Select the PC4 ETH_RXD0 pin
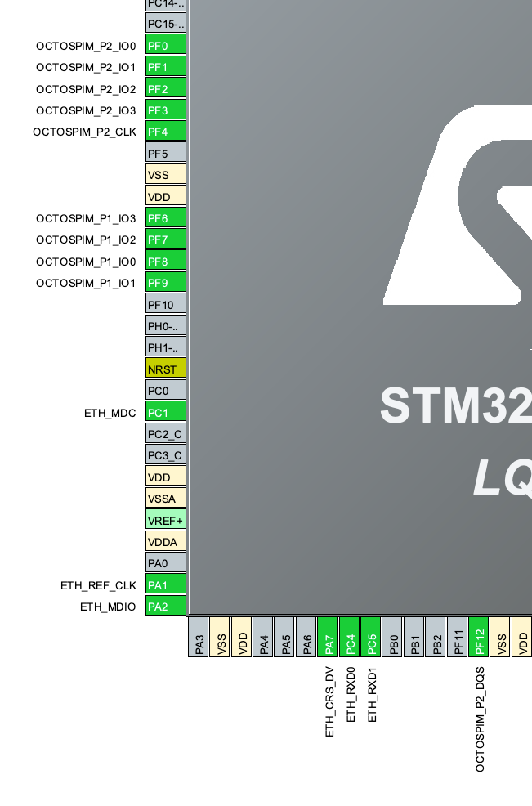532x806 pixels. click(x=350, y=638)
